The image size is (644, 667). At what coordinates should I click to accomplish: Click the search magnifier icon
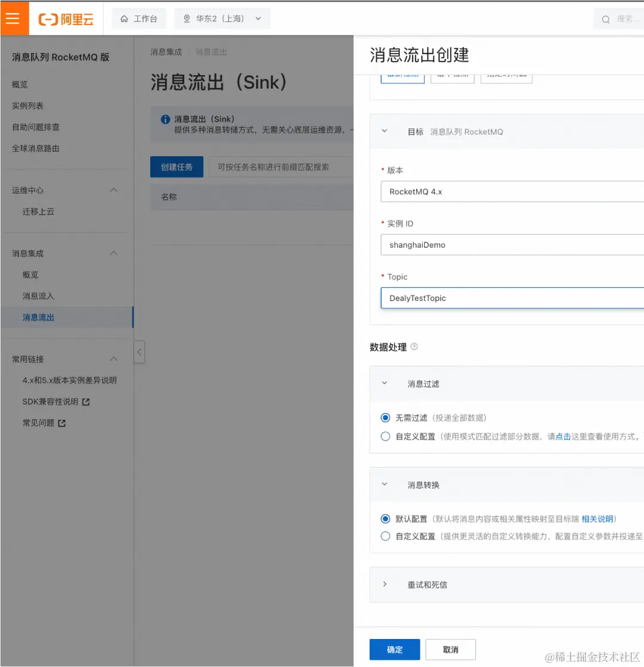point(606,18)
